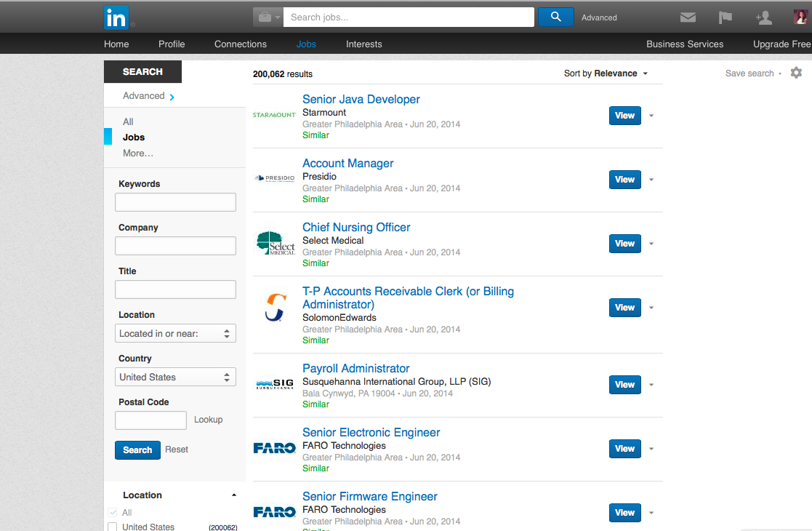This screenshot has height=531, width=812.
Task: Open the search settings gear
Action: pyautogui.click(x=796, y=73)
